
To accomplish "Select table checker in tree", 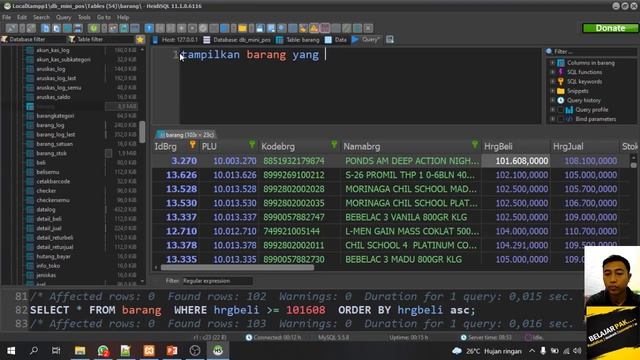I will 46,191.
